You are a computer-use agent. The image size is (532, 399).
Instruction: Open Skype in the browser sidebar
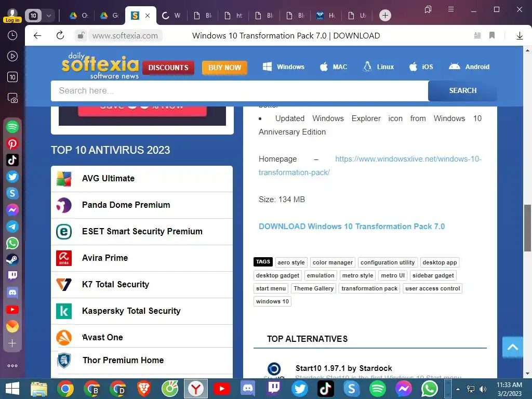click(x=12, y=193)
